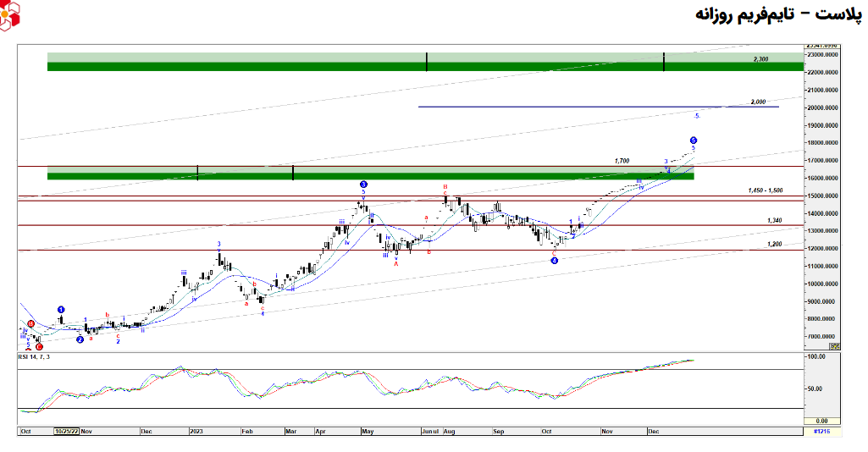Click the red hexagon logo icon

(x=12, y=15)
